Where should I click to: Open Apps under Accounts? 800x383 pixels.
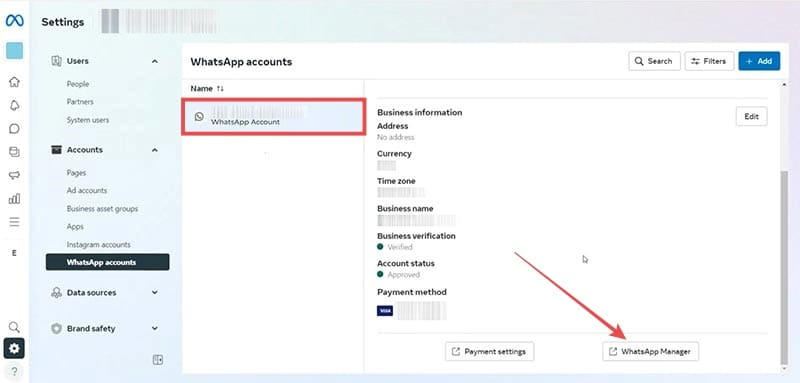click(x=75, y=226)
